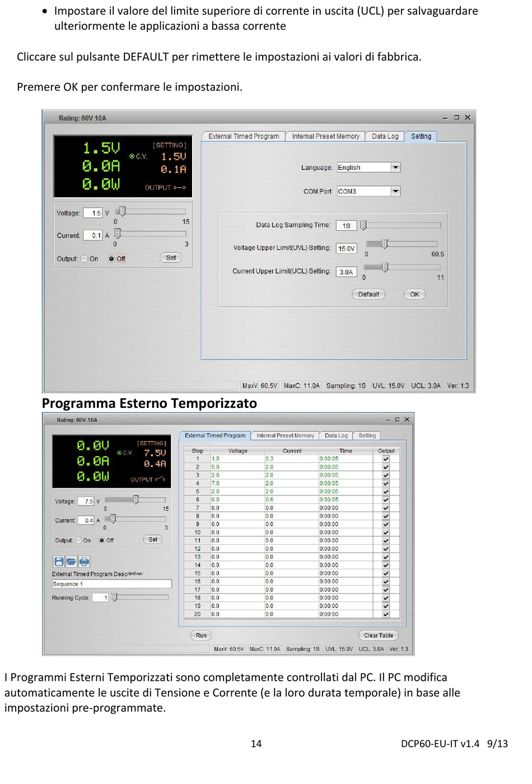Click the save (floppy disk) icon above program description
532x784 pixels.
(59, 562)
